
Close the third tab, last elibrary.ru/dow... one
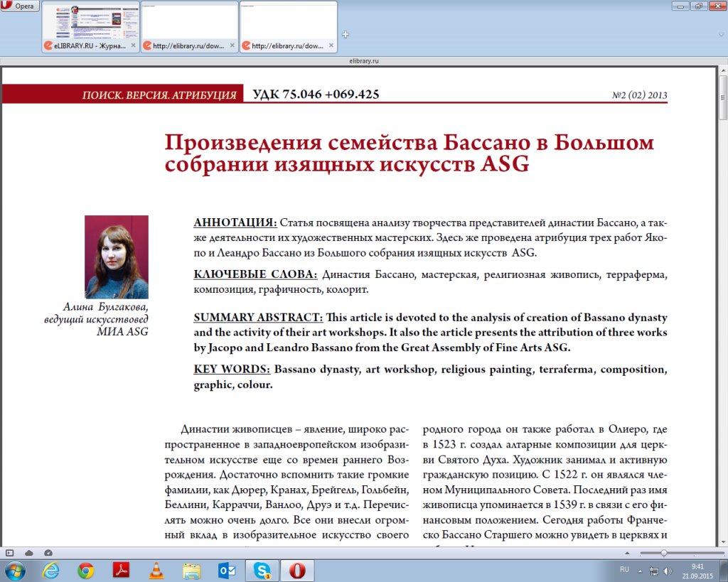(331, 45)
